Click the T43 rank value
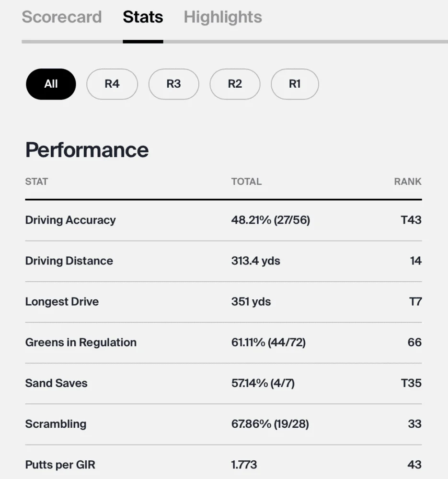The width and height of the screenshot is (448, 479). point(411,220)
